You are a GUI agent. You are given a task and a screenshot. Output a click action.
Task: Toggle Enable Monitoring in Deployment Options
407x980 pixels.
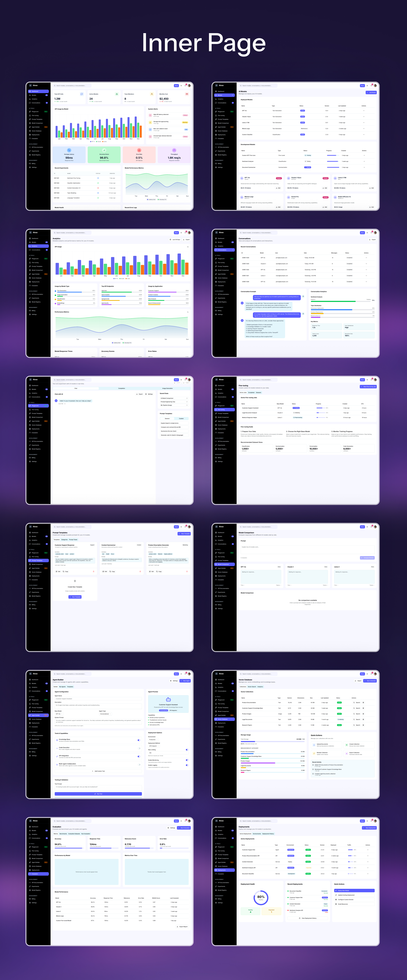(187, 760)
